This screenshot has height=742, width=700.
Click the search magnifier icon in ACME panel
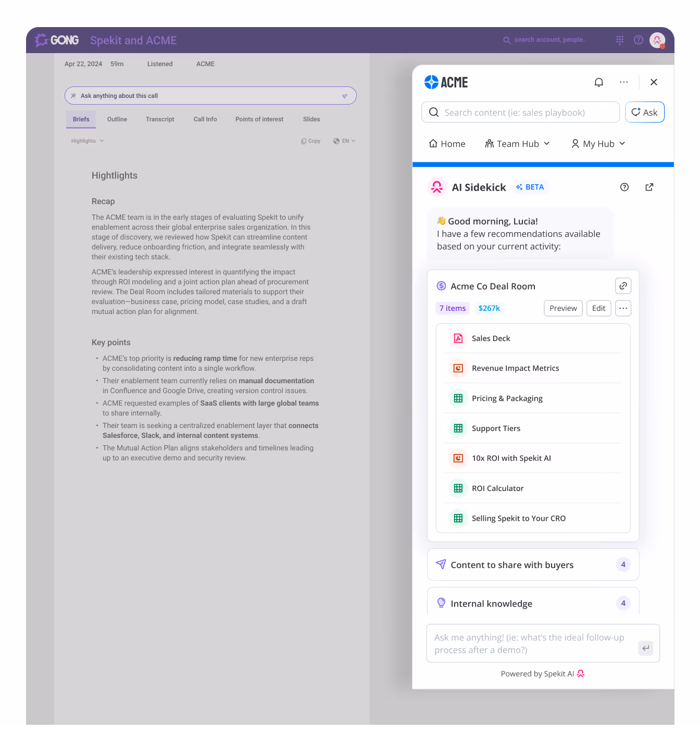434,112
